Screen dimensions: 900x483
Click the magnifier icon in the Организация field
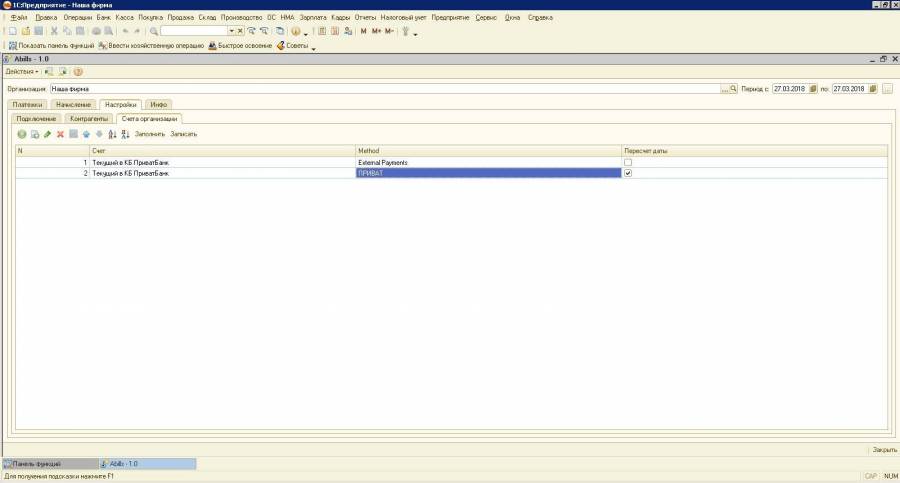[x=733, y=89]
